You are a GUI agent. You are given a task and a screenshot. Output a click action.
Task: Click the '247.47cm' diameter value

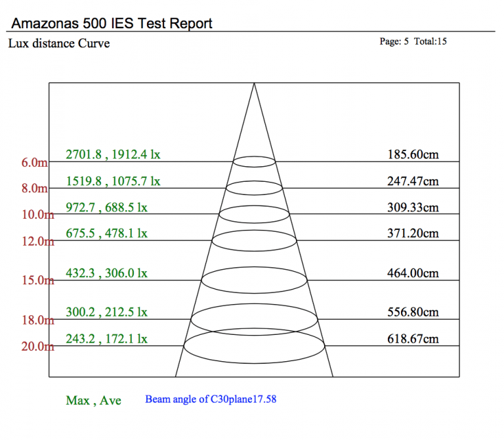click(413, 181)
